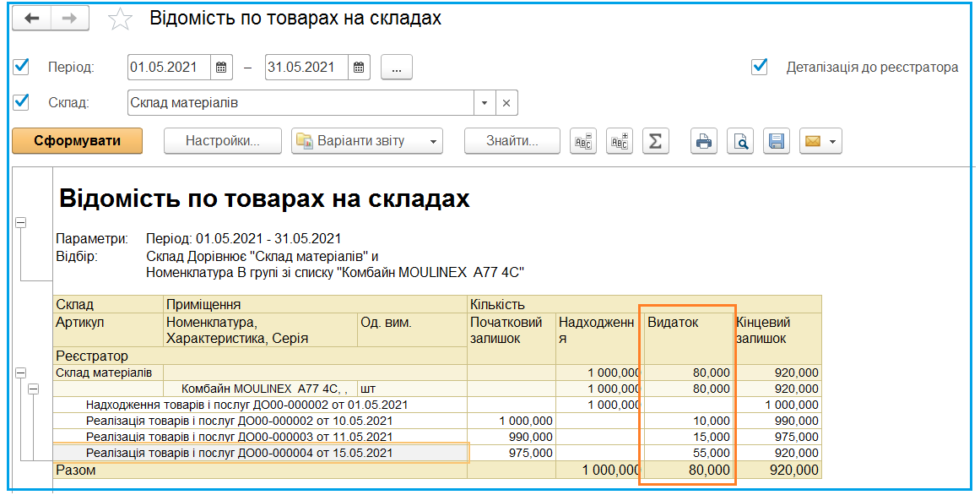Click the Склад матеріалів input field
This screenshot has height=495, width=980.
pyautogui.click(x=300, y=103)
